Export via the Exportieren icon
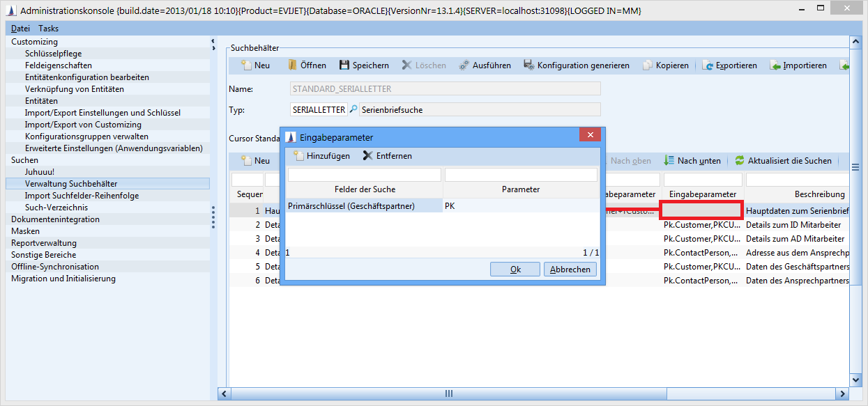Image resolution: width=868 pixels, height=406 pixels. [707, 65]
